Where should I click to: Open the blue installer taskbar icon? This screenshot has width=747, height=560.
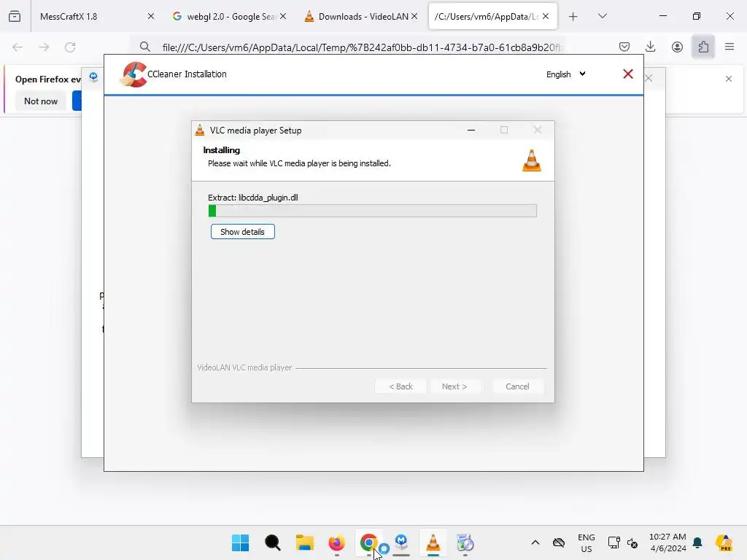401,542
